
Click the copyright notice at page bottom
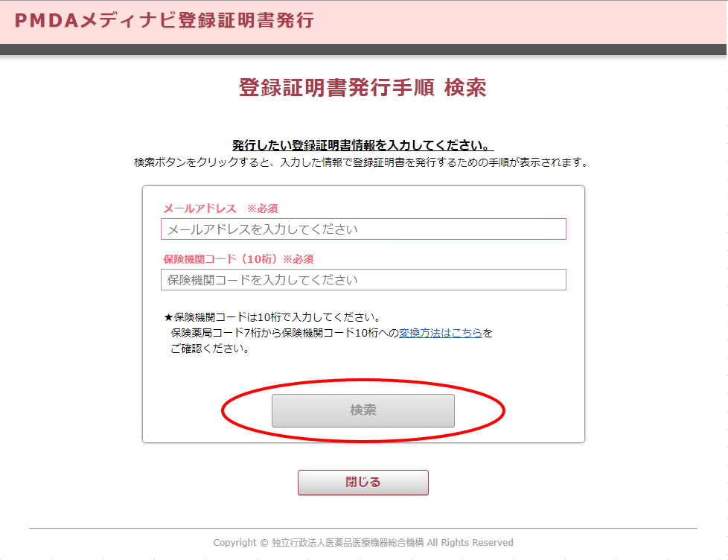(363, 542)
